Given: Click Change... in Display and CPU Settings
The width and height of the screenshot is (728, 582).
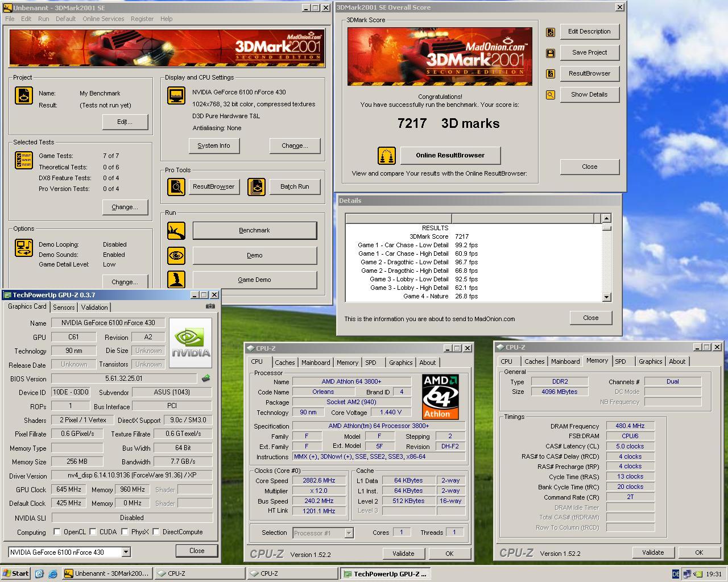Looking at the screenshot, I should point(295,145).
